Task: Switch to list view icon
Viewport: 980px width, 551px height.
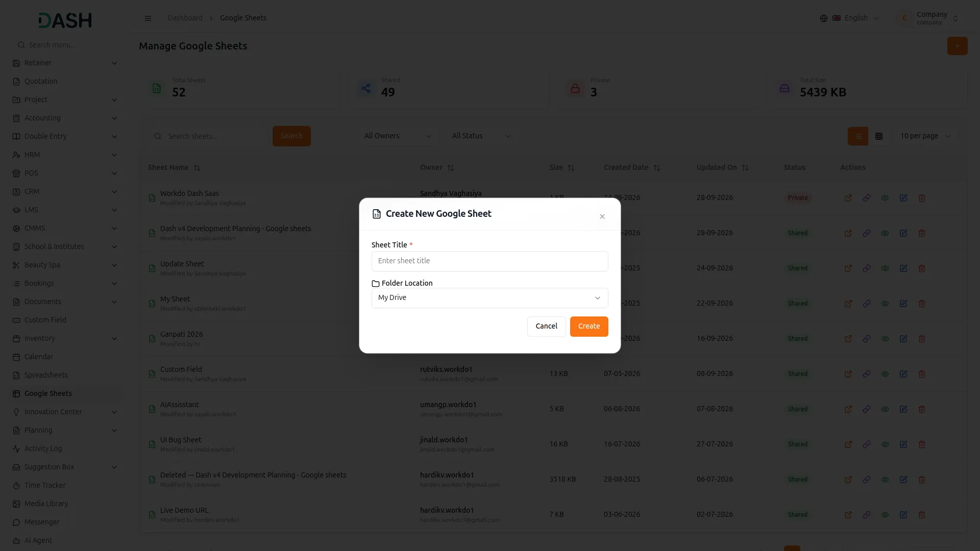Action: [858, 136]
